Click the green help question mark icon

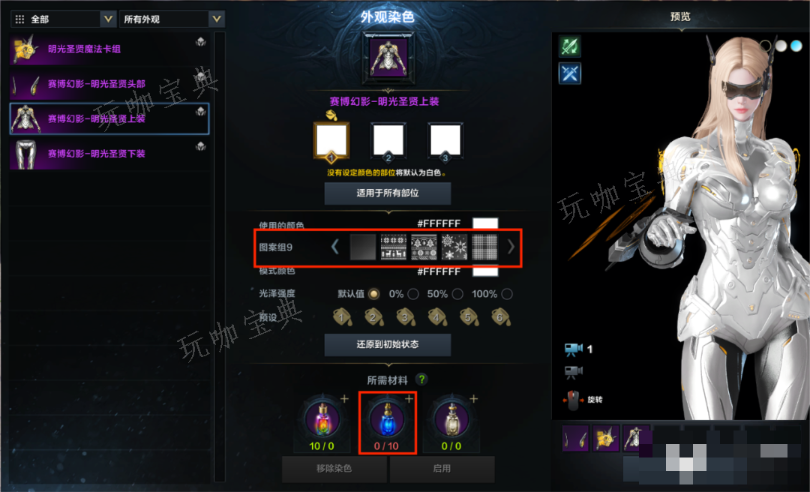(x=422, y=380)
